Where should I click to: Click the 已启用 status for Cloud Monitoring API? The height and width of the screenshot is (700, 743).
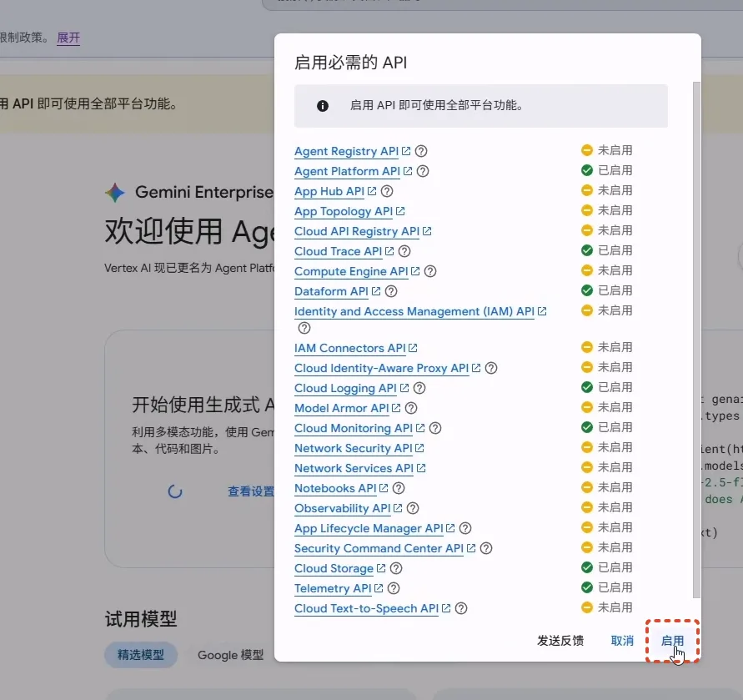[607, 427]
